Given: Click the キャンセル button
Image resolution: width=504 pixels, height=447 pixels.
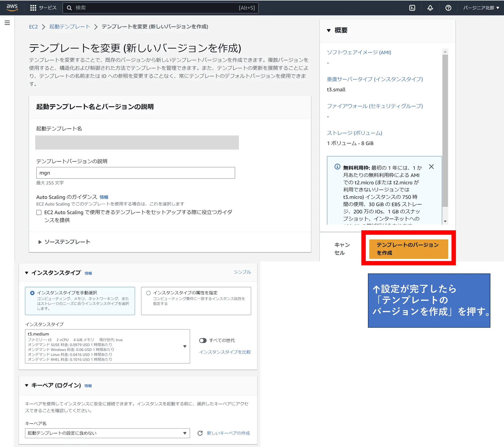Looking at the screenshot, I should (342, 249).
